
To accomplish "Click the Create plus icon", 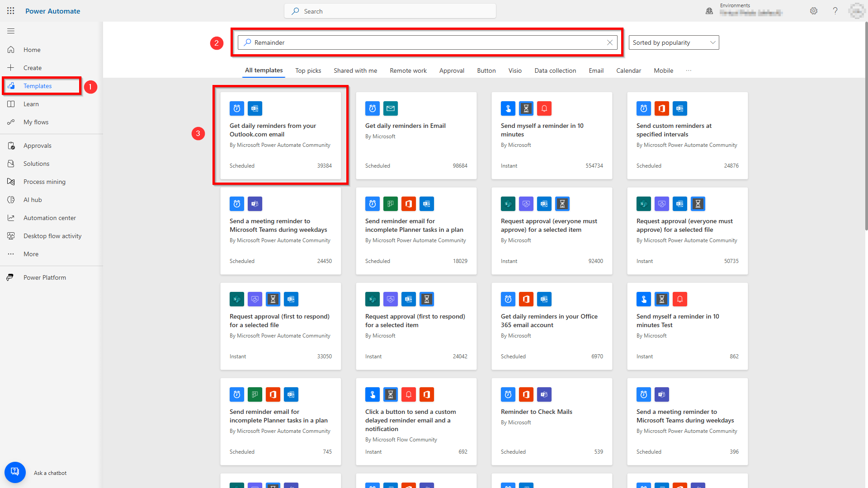I will 11,68.
